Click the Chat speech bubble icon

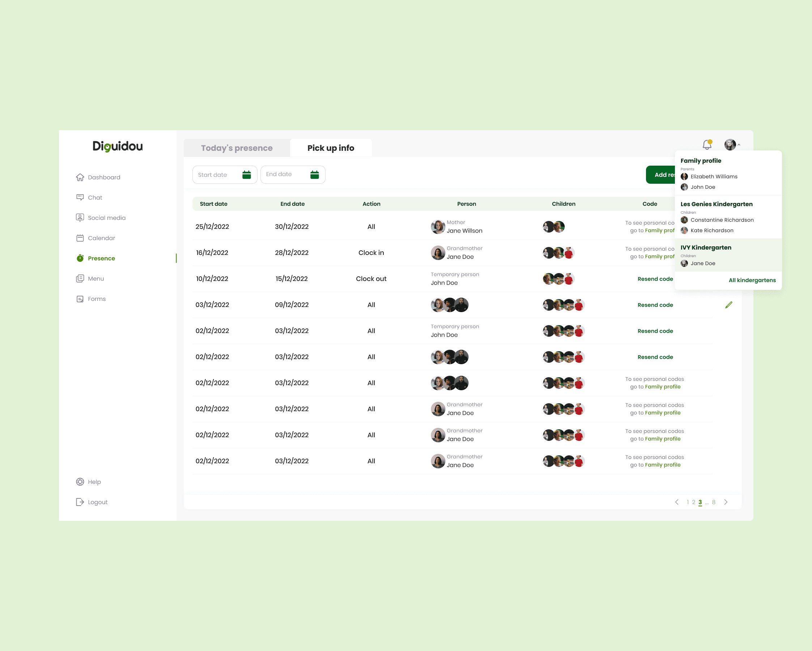80,198
